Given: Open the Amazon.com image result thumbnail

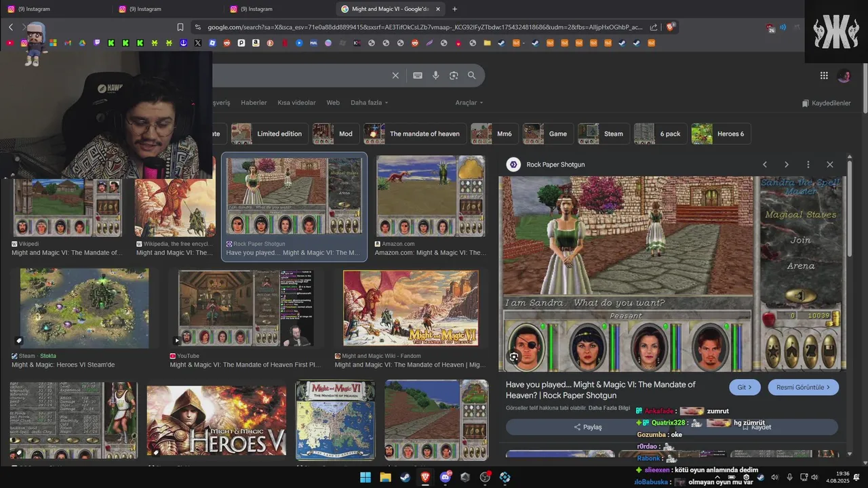Looking at the screenshot, I should click(431, 197).
